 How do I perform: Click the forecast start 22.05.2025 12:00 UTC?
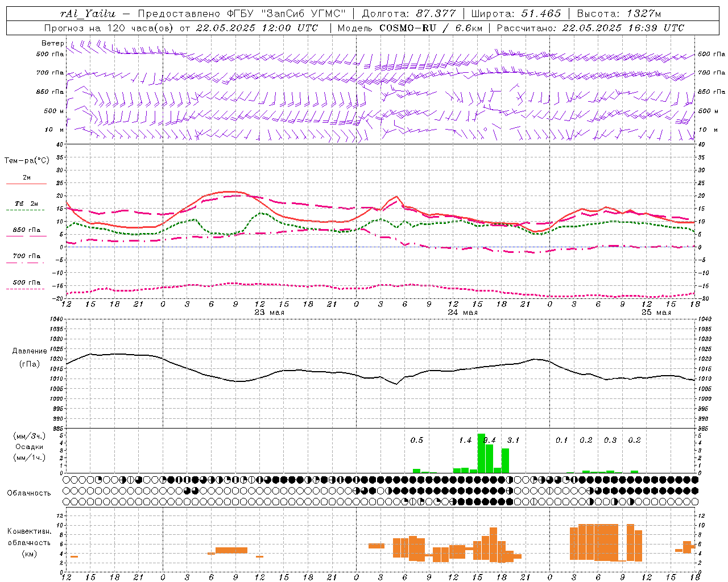(257, 28)
